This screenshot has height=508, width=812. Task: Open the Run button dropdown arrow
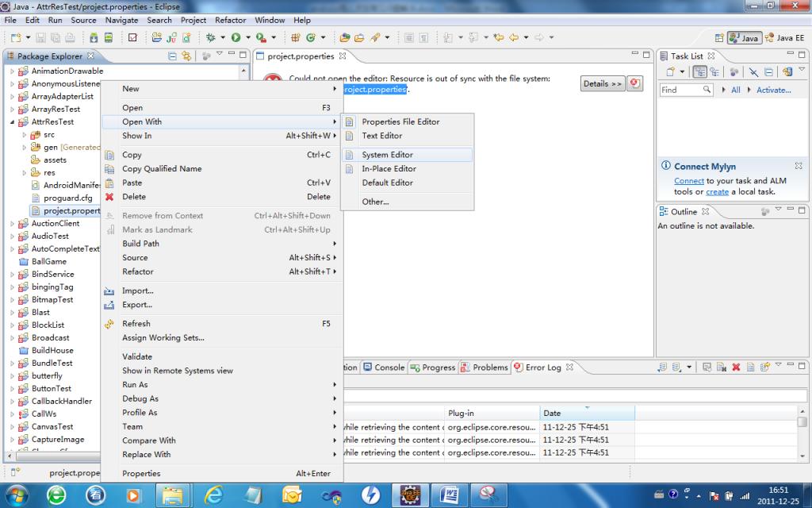tap(248, 37)
